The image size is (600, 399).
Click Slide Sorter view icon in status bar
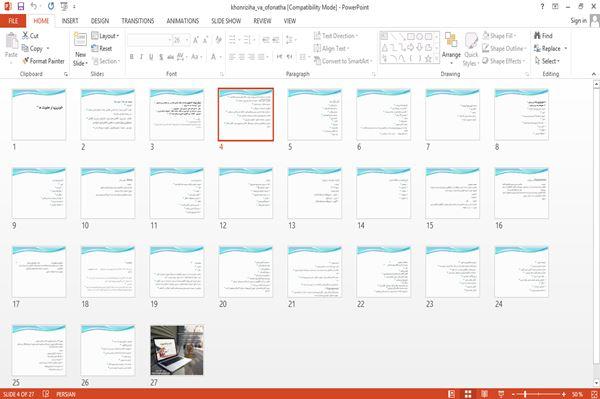point(468,394)
